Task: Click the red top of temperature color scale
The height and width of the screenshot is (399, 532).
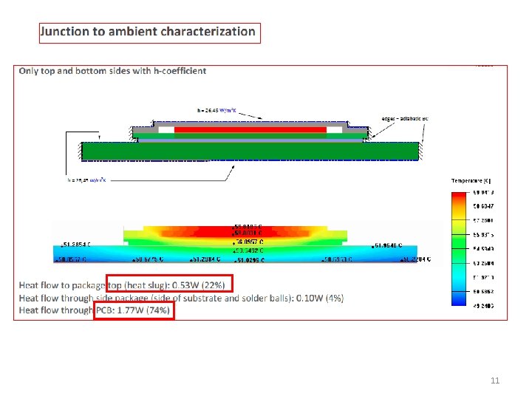Action: 459,196
